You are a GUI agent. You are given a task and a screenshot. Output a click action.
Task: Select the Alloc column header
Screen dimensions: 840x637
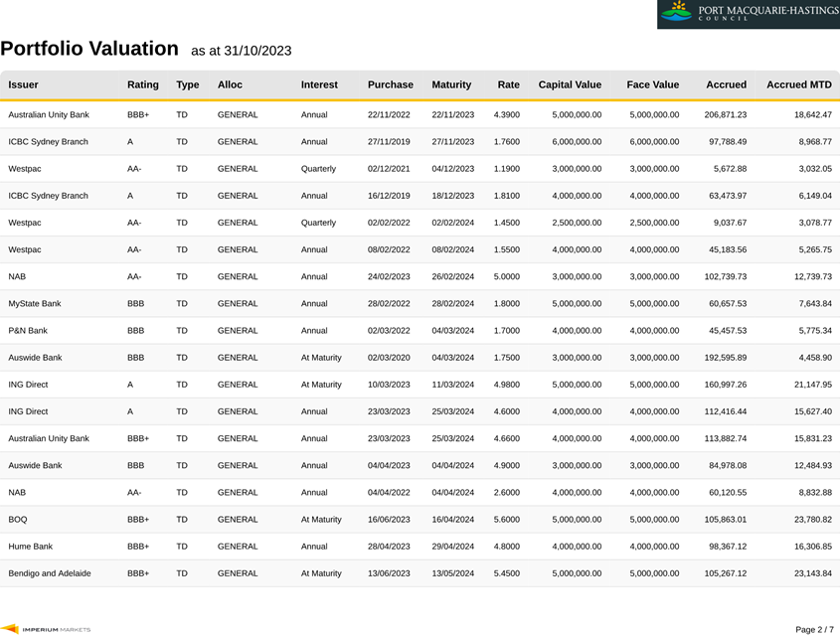[230, 84]
